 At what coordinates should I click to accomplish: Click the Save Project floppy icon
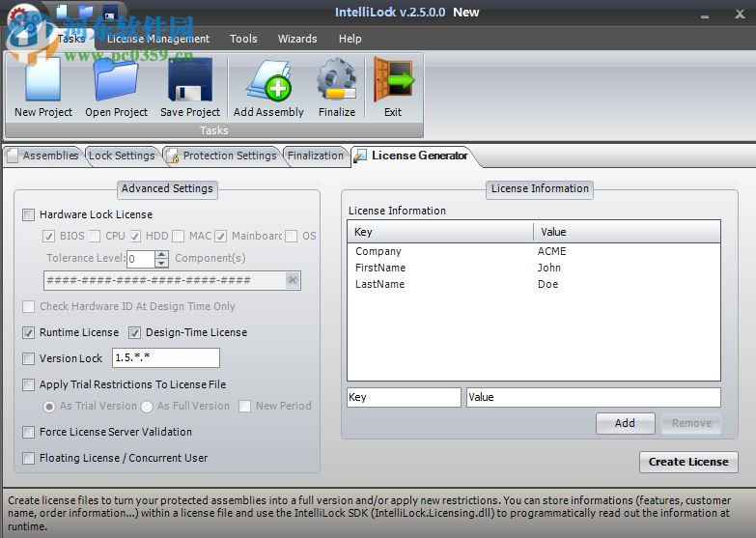[190, 79]
